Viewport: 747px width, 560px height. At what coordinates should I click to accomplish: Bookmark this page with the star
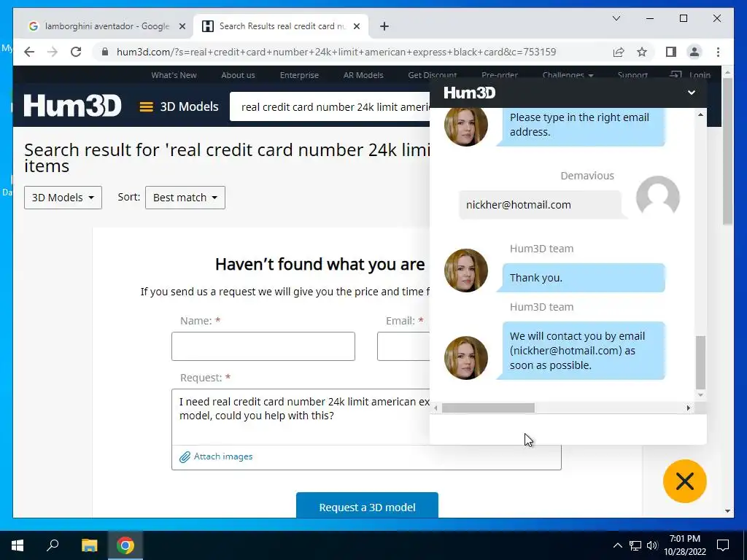[x=642, y=52]
